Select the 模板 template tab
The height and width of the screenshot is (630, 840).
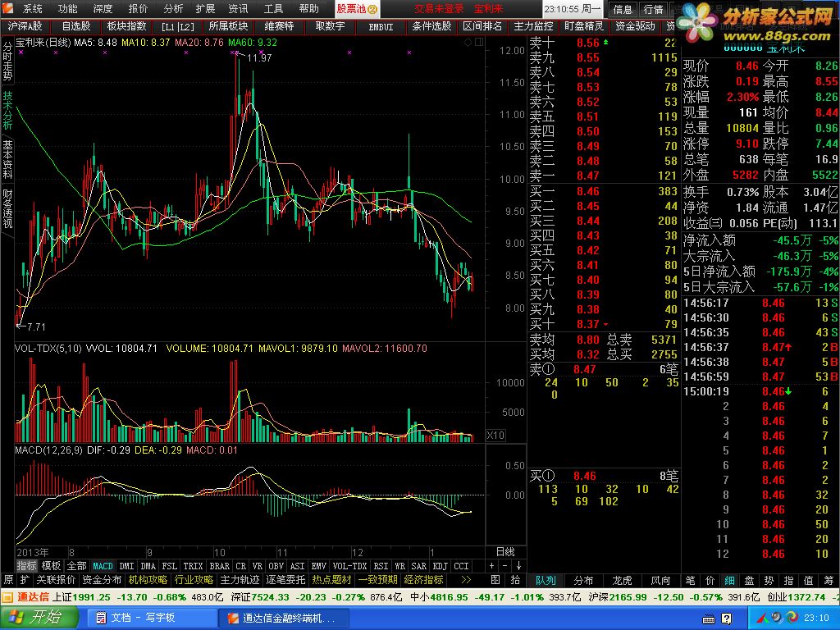[x=52, y=566]
